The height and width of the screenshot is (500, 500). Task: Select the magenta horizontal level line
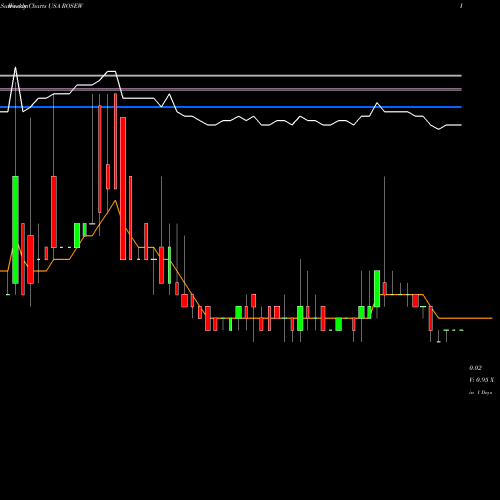(231, 89)
